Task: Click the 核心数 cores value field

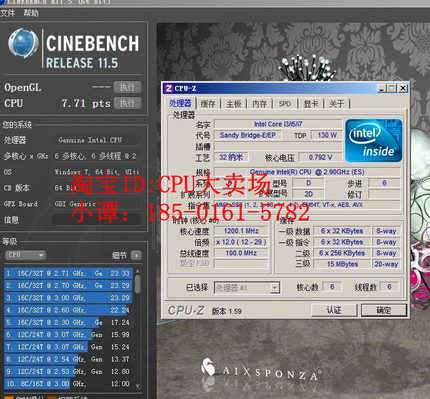Action: point(332,287)
